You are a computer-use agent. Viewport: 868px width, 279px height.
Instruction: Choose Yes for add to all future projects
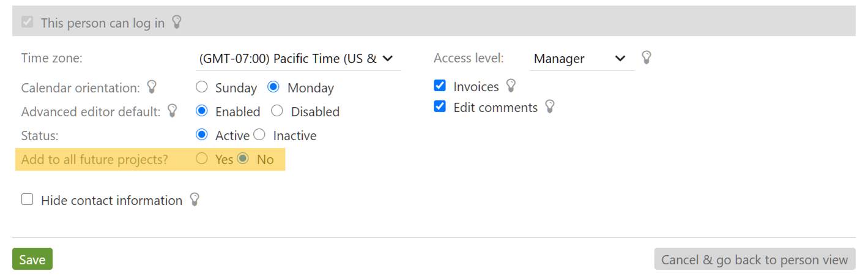click(x=202, y=159)
